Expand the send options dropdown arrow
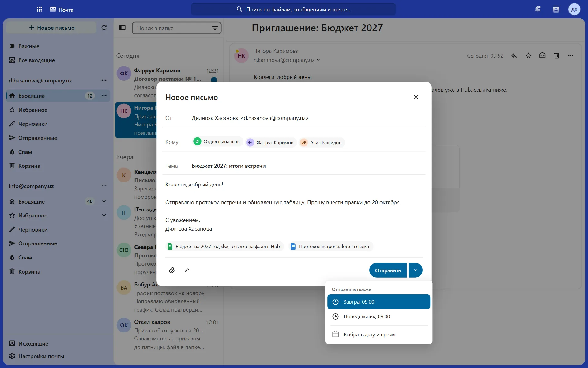588x368 pixels. [x=416, y=270]
